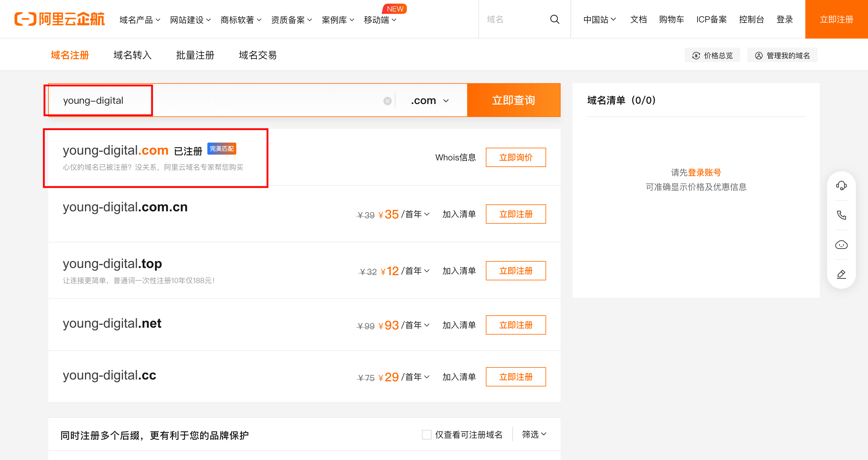
Task: Add young-digital.com.cn to list 加入清单
Action: (459, 214)
